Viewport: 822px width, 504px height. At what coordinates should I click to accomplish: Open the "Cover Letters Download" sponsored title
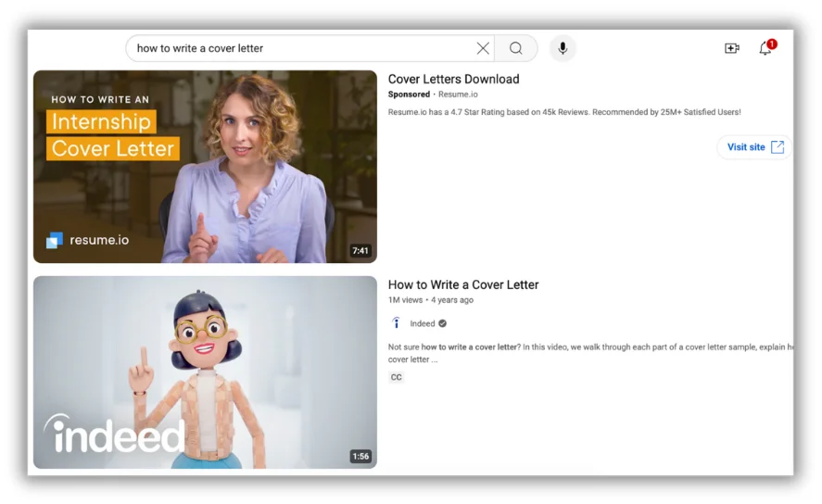(x=453, y=80)
